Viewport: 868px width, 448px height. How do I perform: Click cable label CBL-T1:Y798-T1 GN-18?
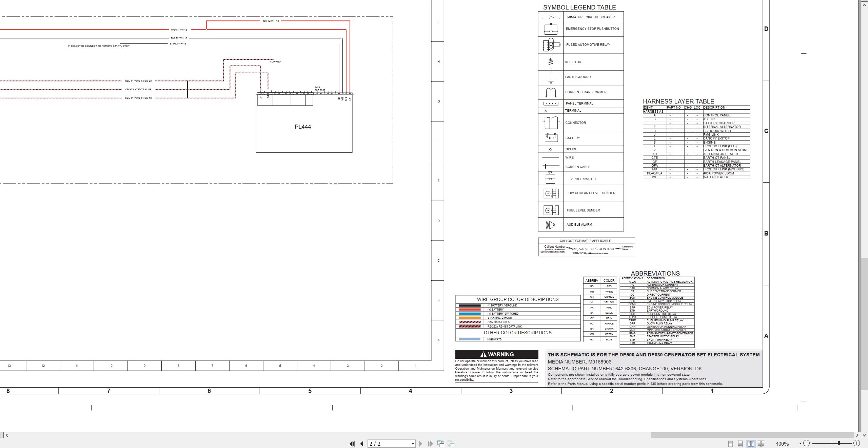(138, 98)
